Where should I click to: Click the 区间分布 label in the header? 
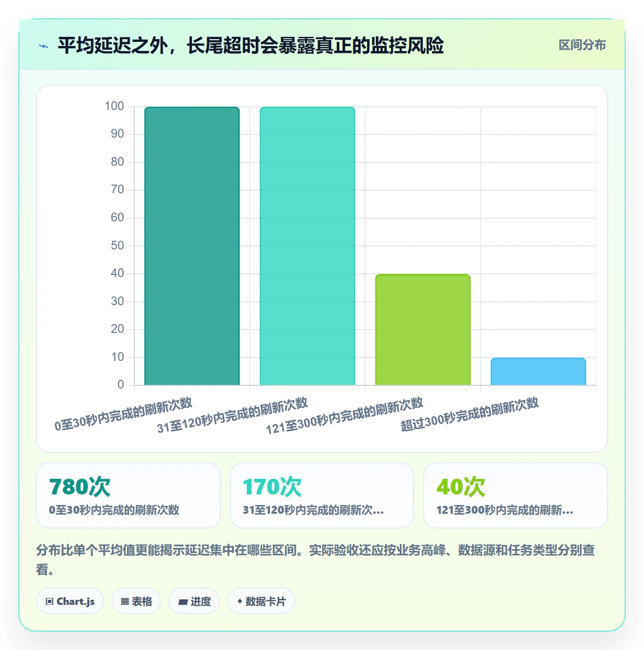pyautogui.click(x=582, y=45)
